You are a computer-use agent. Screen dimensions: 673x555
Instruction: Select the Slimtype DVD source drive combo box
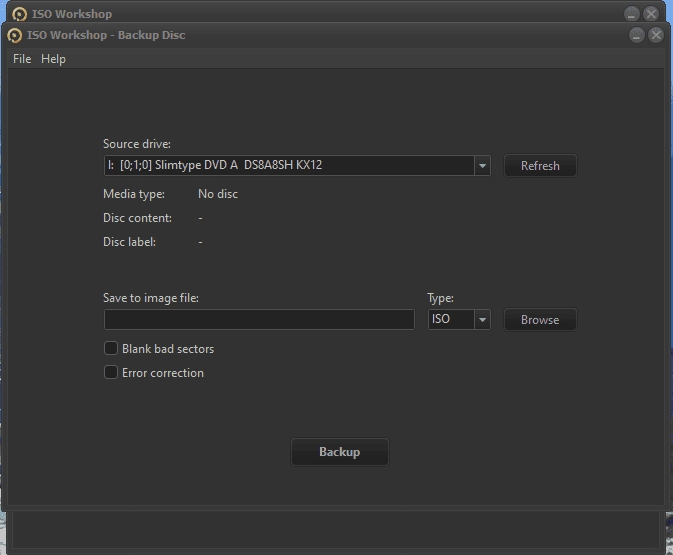297,165
